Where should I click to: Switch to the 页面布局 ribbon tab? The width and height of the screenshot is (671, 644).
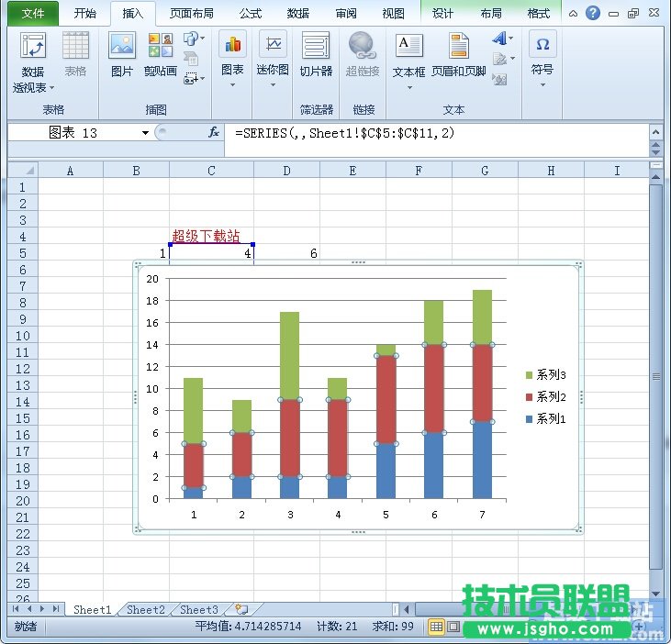[x=192, y=14]
